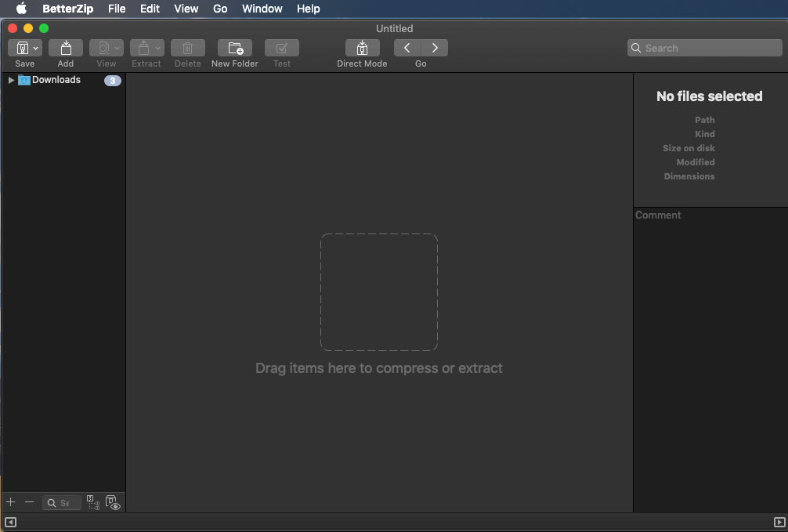
Task: Open the Apple menu
Action: click(x=20, y=9)
